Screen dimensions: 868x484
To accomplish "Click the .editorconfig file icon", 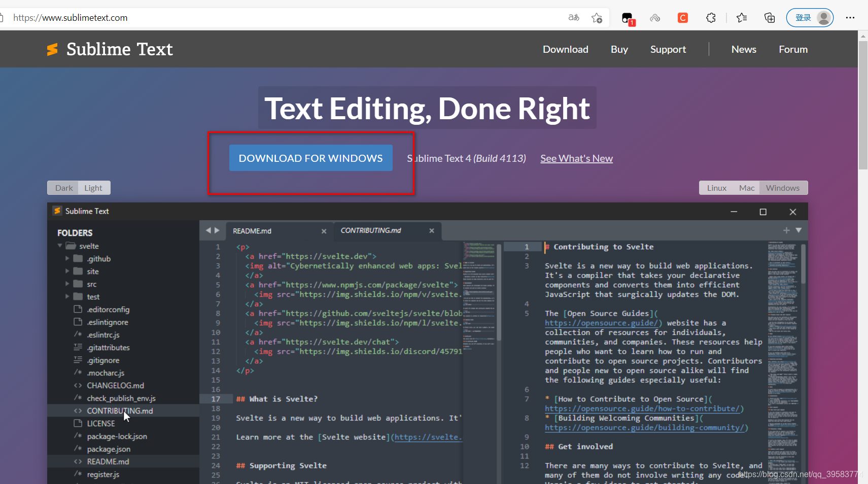I will 78,309.
